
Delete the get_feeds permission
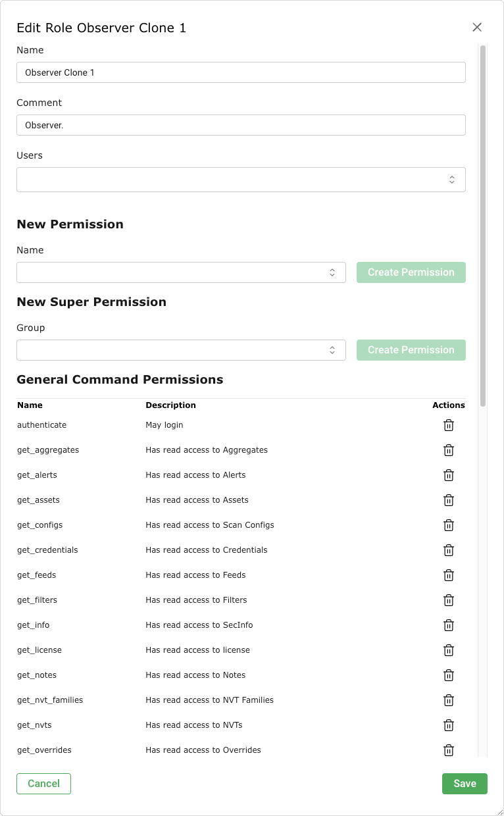449,575
